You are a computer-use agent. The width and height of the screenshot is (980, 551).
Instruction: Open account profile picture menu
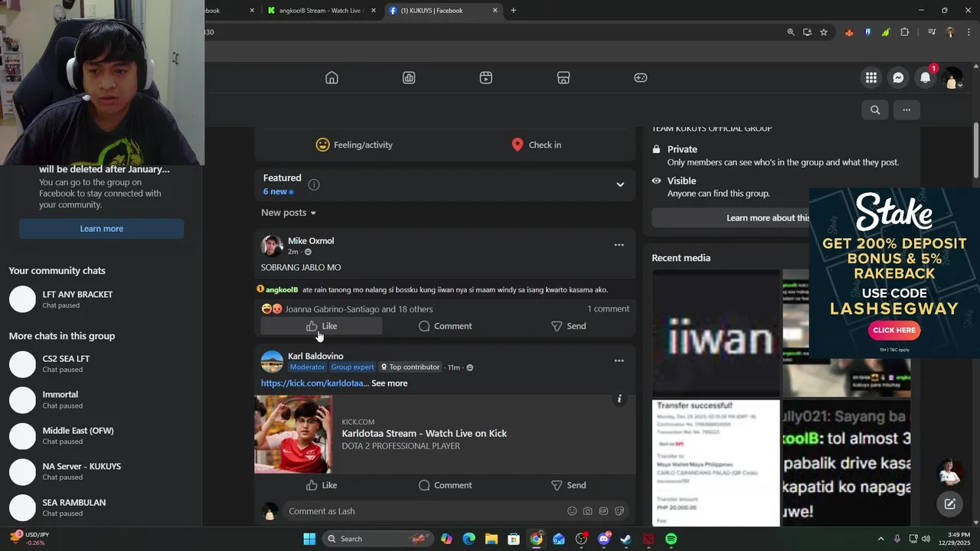952,77
